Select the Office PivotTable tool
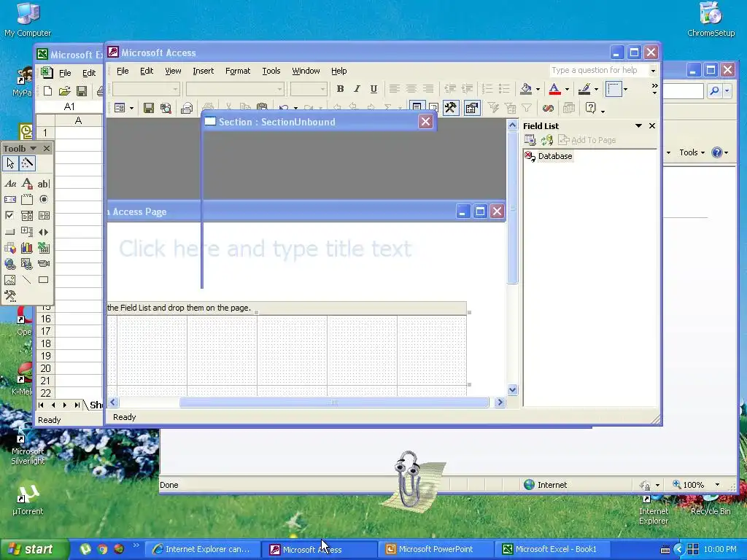747x560 pixels. (10, 248)
